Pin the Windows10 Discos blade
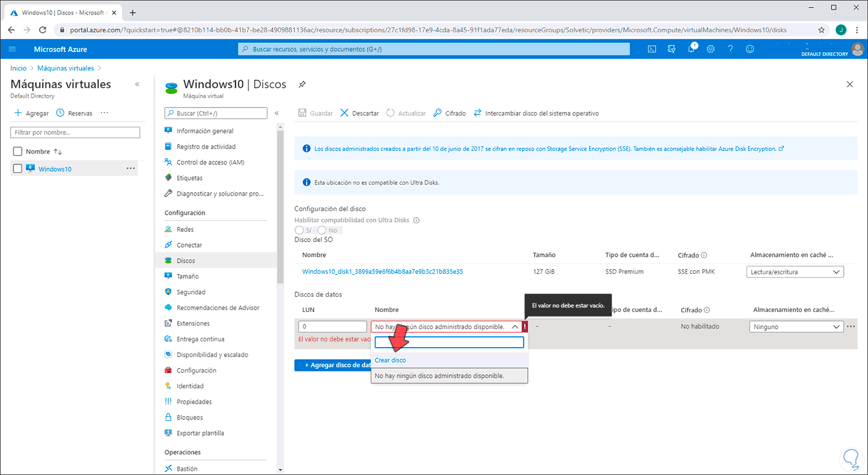Image resolution: width=868 pixels, height=475 pixels. 302,84
